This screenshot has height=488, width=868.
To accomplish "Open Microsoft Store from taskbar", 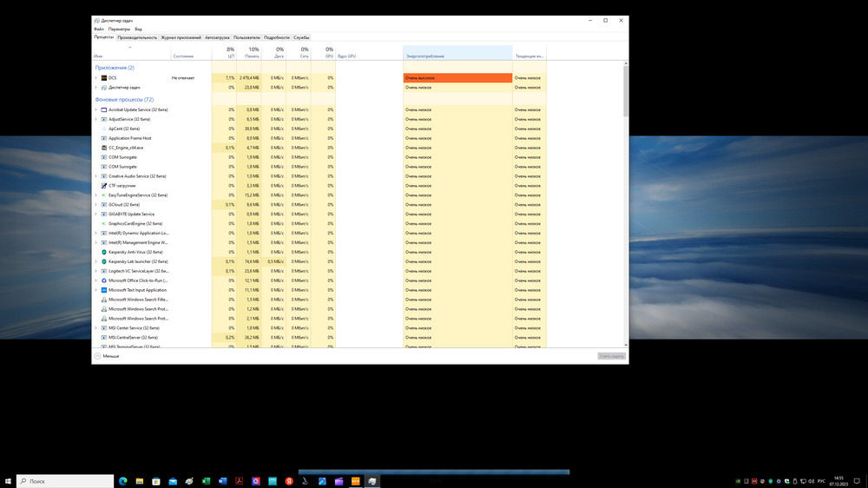I will coord(156,481).
